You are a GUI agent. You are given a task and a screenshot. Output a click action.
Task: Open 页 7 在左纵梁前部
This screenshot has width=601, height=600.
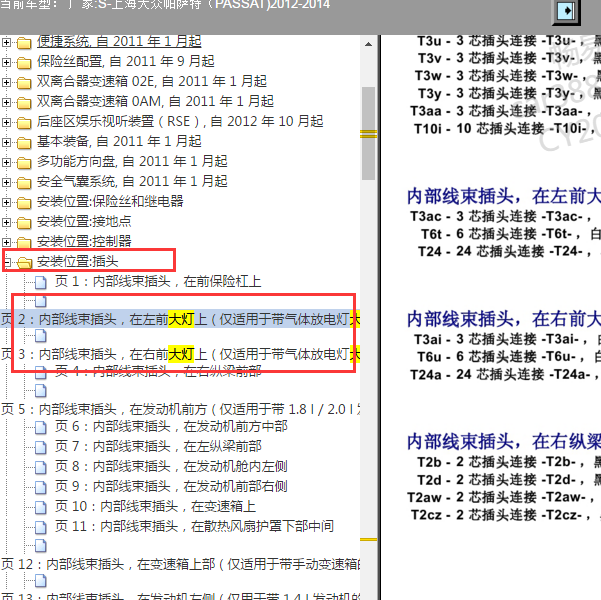[x=158, y=446]
